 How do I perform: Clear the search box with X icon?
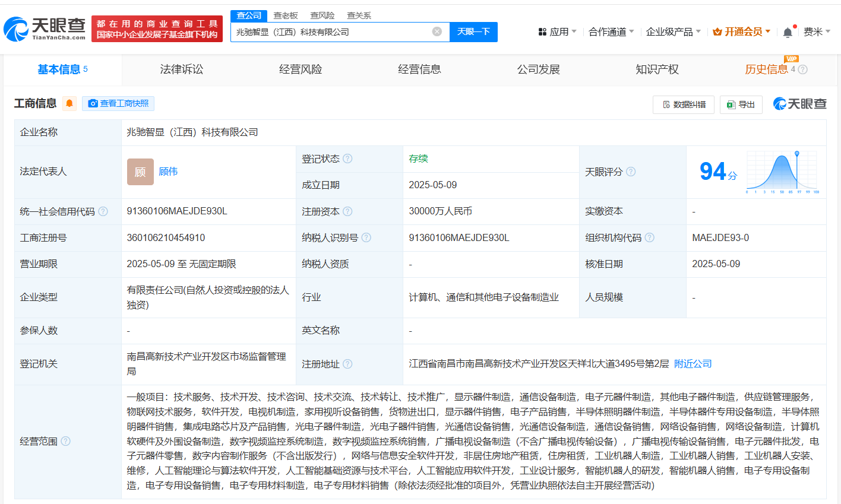(x=437, y=31)
